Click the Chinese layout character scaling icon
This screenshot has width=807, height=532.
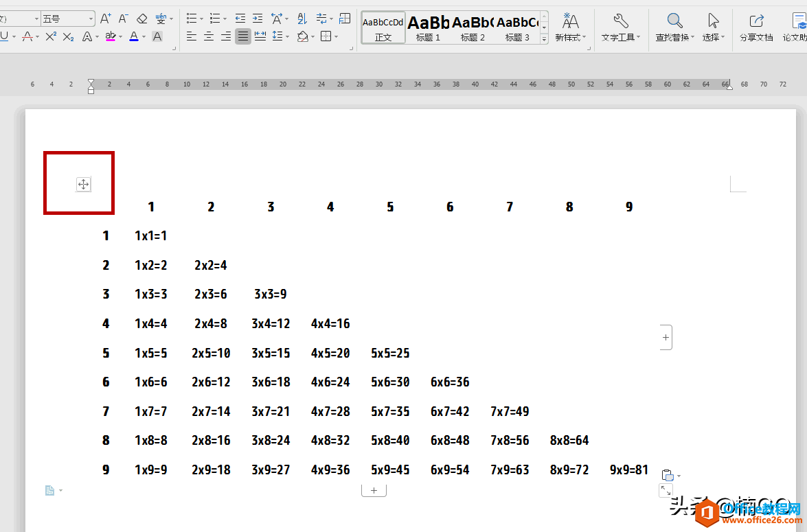(277, 19)
